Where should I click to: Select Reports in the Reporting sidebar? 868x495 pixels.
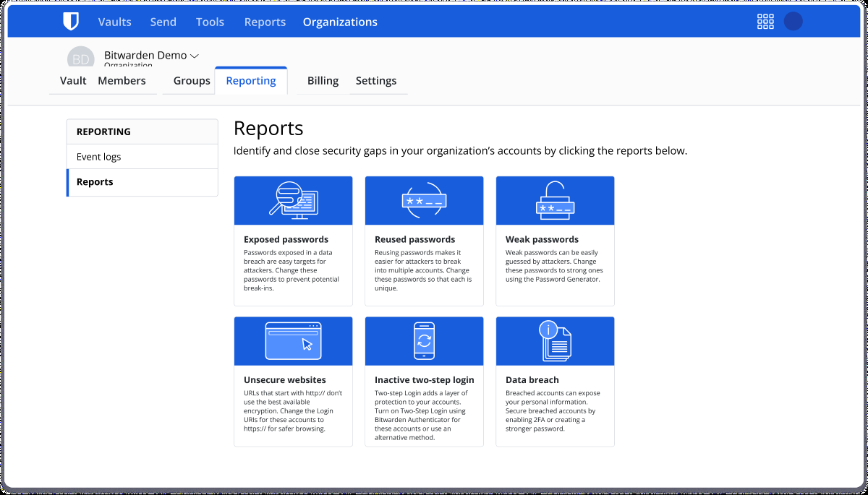click(x=142, y=182)
